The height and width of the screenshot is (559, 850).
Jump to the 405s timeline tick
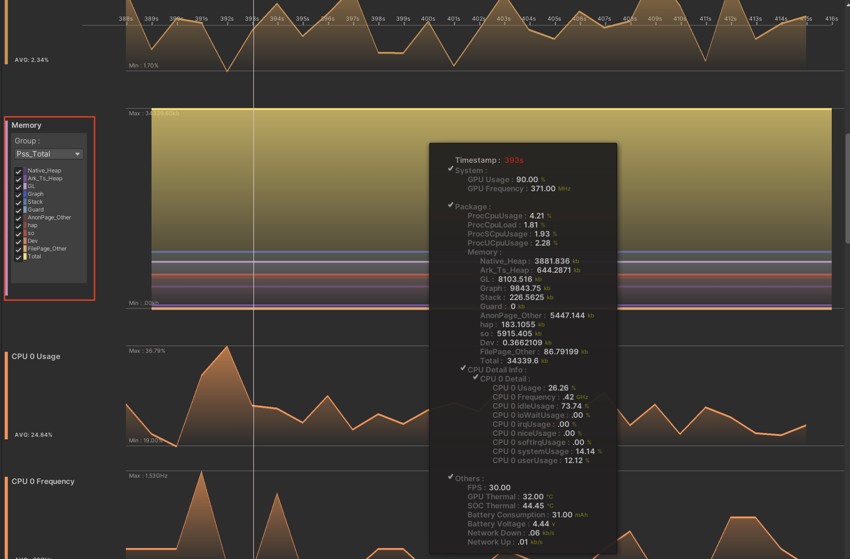[x=554, y=18]
